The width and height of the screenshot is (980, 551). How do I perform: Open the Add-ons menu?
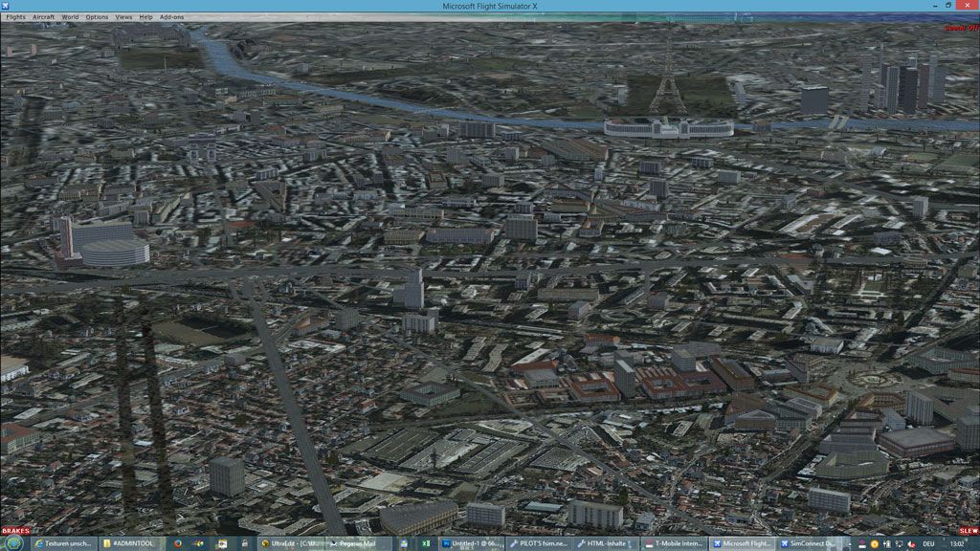tap(171, 17)
